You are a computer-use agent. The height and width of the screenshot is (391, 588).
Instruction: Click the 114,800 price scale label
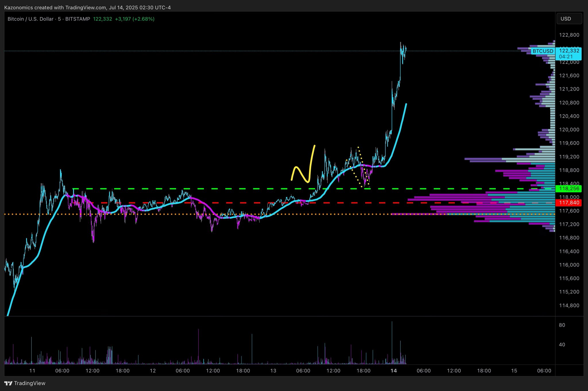(569, 306)
